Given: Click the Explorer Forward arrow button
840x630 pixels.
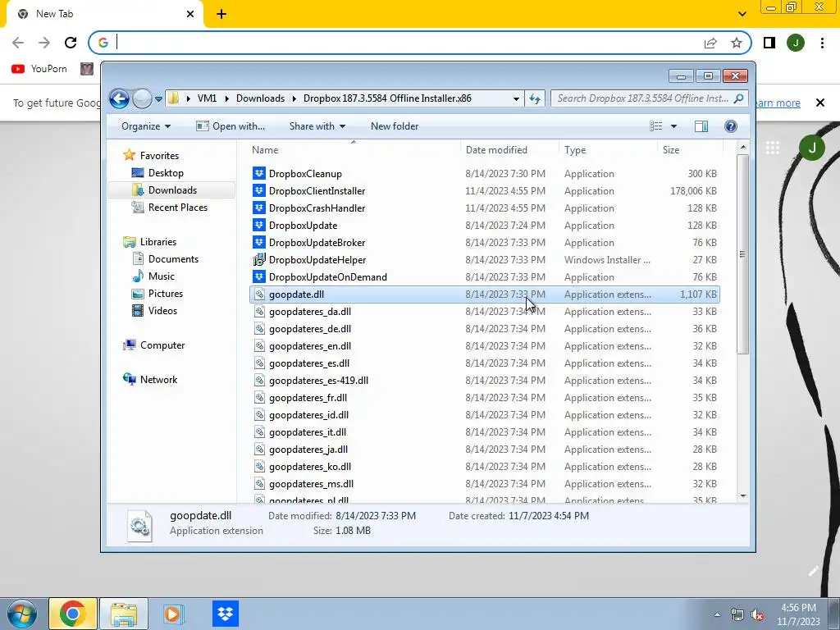Looking at the screenshot, I should click(142, 98).
